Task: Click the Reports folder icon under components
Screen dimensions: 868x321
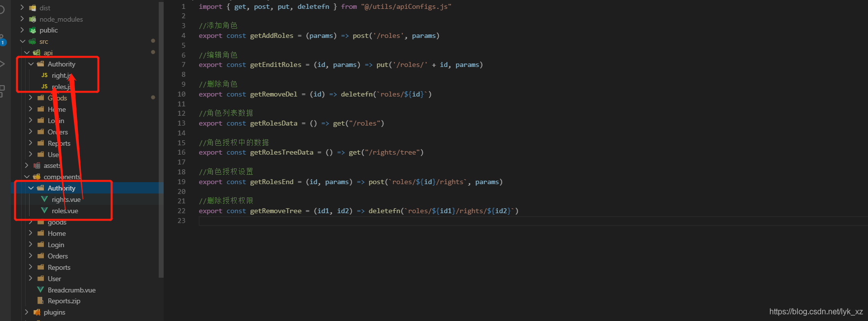Action: [x=41, y=267]
